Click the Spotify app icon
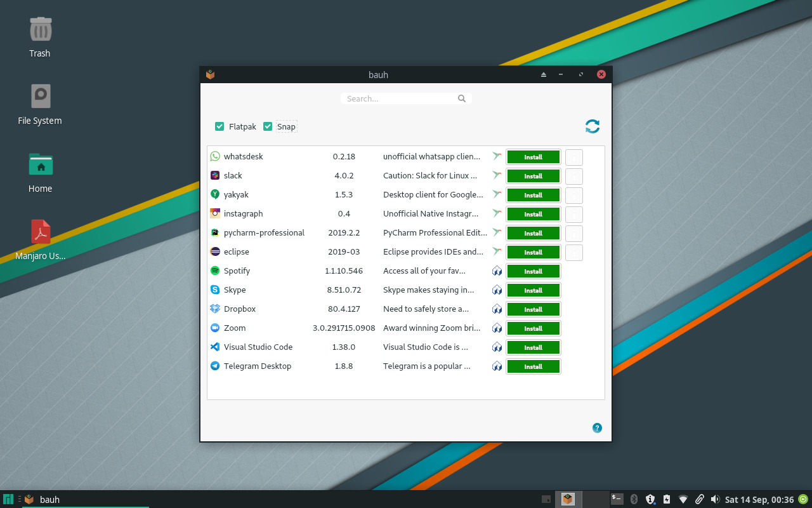 tap(215, 271)
